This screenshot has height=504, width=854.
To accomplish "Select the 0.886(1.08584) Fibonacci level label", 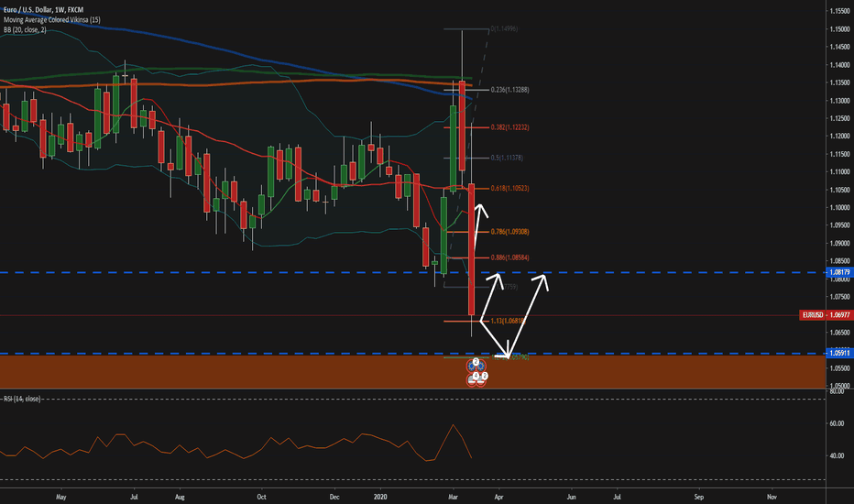I will click(509, 257).
